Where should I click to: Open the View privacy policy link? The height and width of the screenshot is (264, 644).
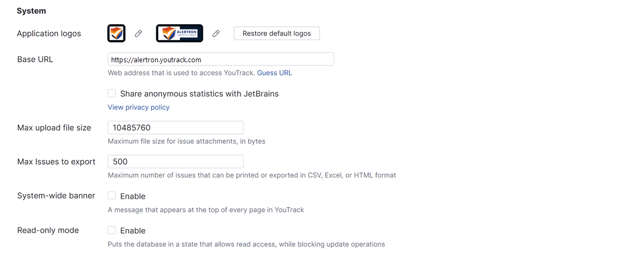(138, 107)
